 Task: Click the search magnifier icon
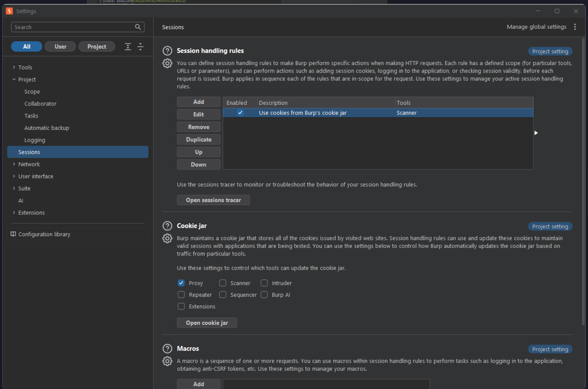pyautogui.click(x=138, y=27)
